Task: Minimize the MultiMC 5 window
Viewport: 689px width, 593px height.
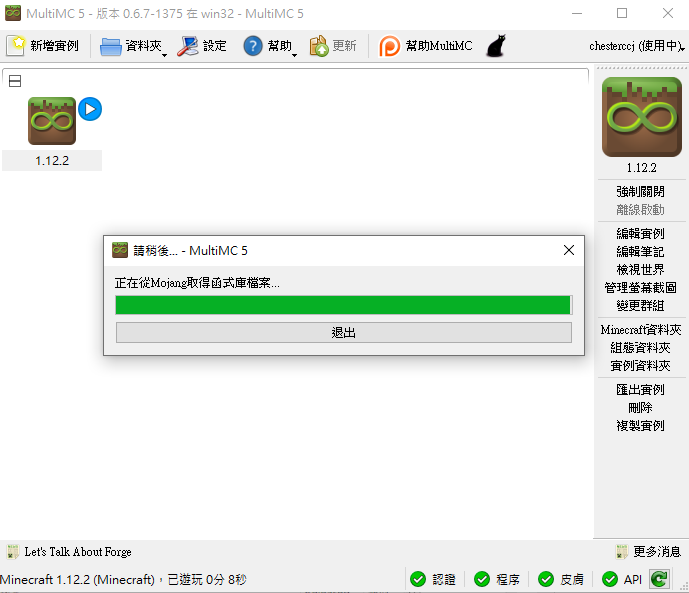Action: [577, 14]
